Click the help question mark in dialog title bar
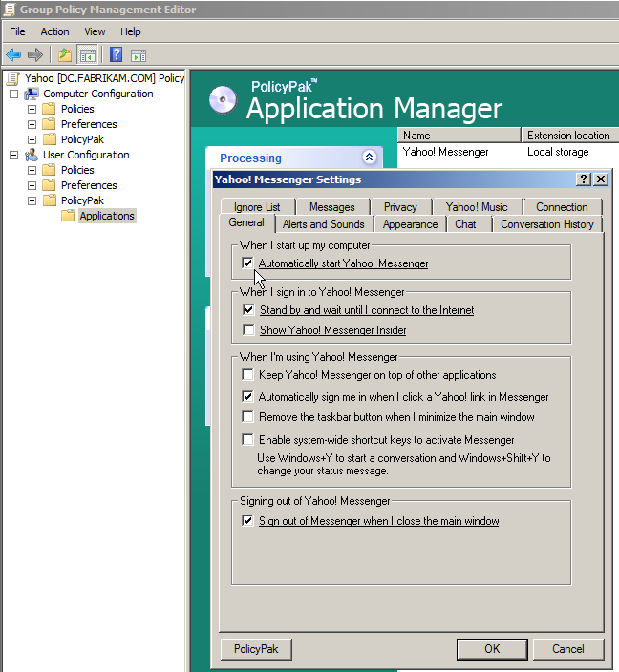 584,179
